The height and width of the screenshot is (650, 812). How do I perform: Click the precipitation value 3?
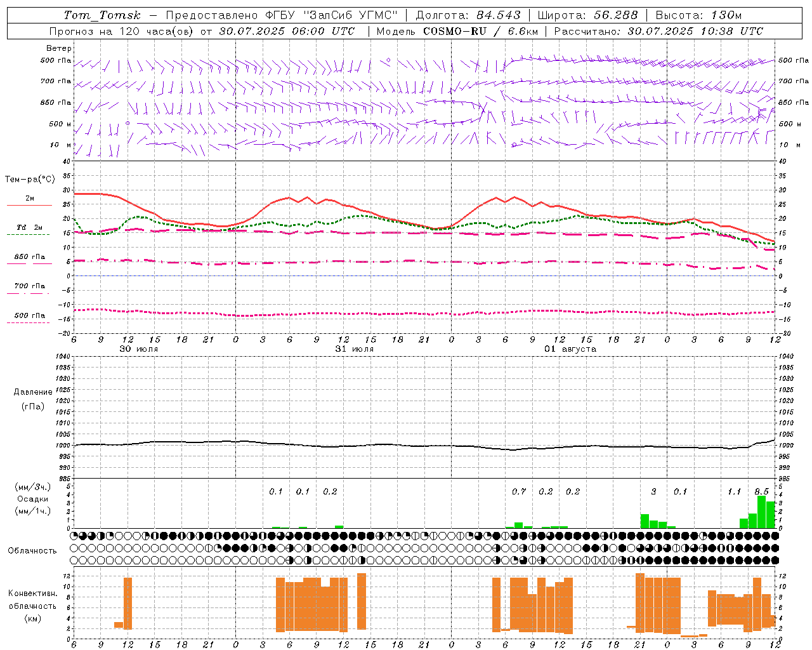pos(654,492)
